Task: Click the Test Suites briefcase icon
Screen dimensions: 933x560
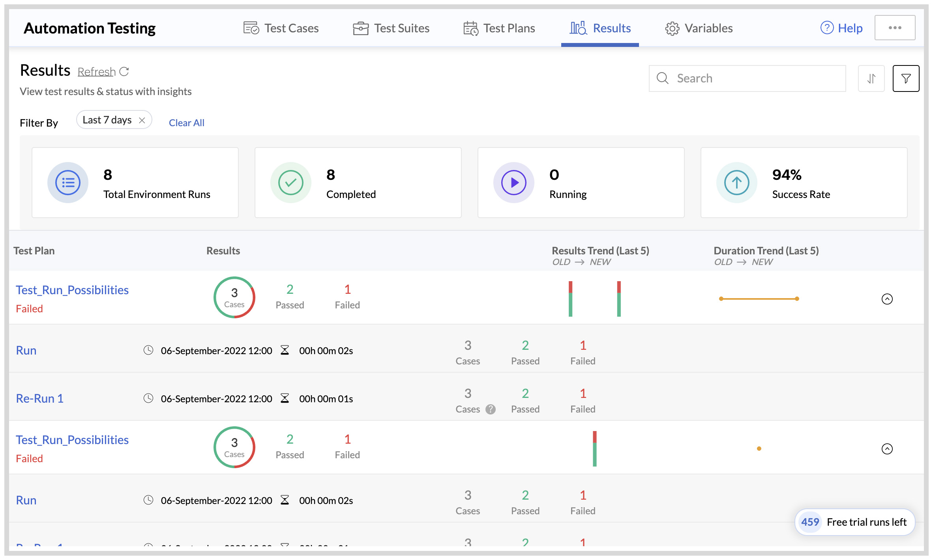Action: pyautogui.click(x=360, y=28)
